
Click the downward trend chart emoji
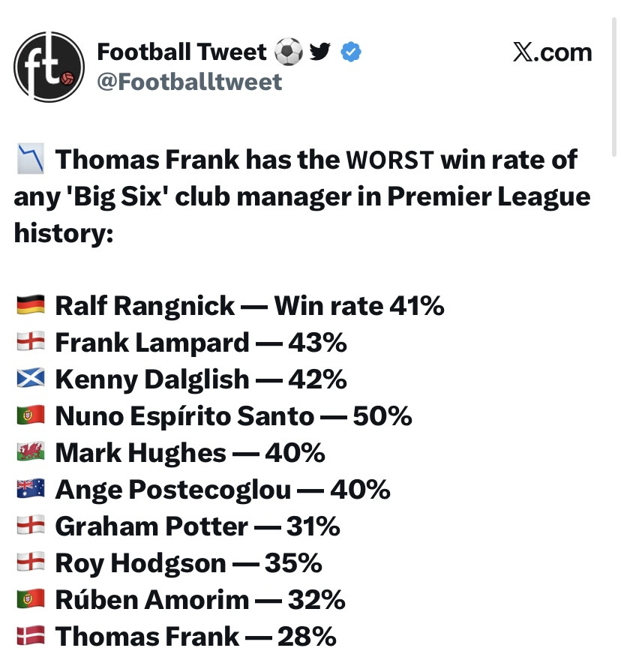click(x=31, y=159)
